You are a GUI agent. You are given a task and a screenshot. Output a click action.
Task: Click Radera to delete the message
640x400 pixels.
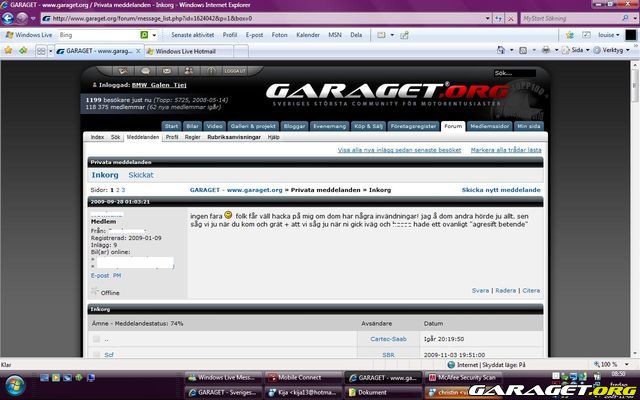pyautogui.click(x=506, y=291)
